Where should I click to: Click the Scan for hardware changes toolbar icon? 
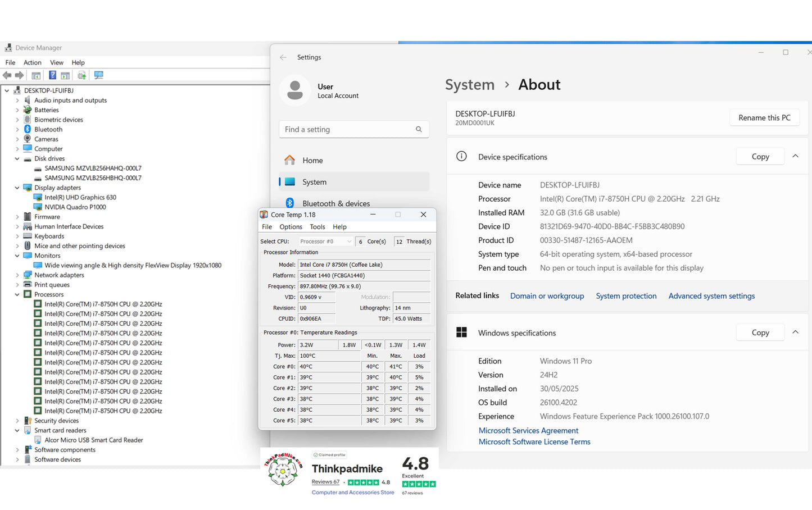[x=99, y=75]
